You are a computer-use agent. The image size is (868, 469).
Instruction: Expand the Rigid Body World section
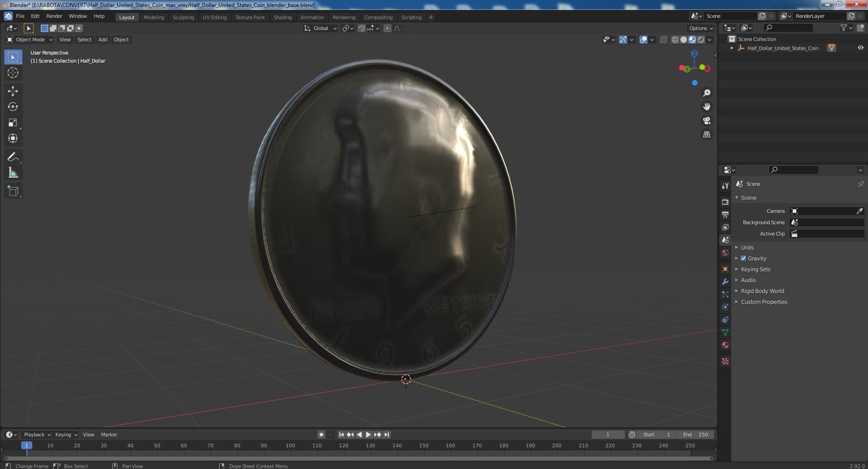762,291
